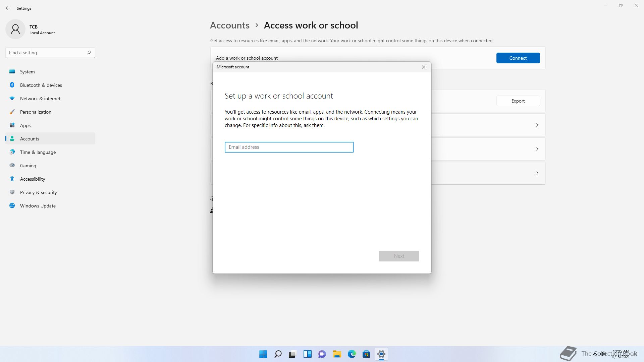This screenshot has width=644, height=362.
Task: Click the search magnifier in Find a setting
Action: click(x=89, y=53)
